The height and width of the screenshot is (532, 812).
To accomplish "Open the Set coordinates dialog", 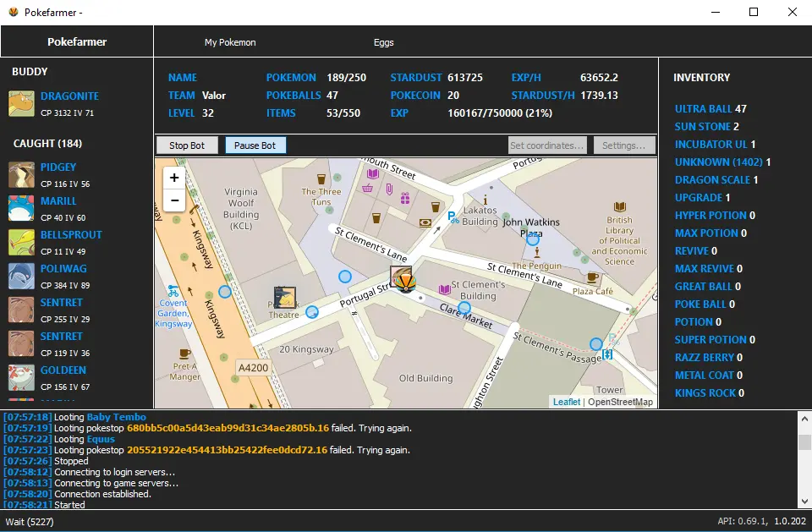I will click(x=547, y=145).
